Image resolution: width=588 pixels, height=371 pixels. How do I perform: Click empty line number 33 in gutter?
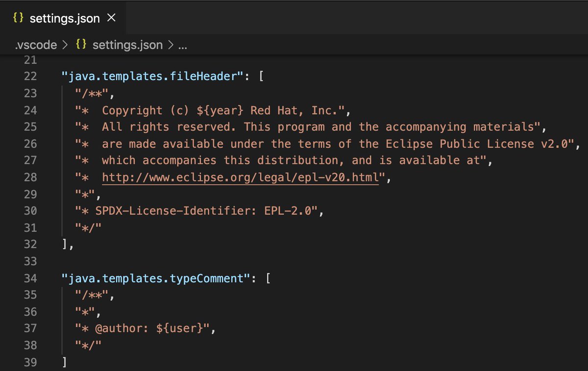[x=30, y=262]
